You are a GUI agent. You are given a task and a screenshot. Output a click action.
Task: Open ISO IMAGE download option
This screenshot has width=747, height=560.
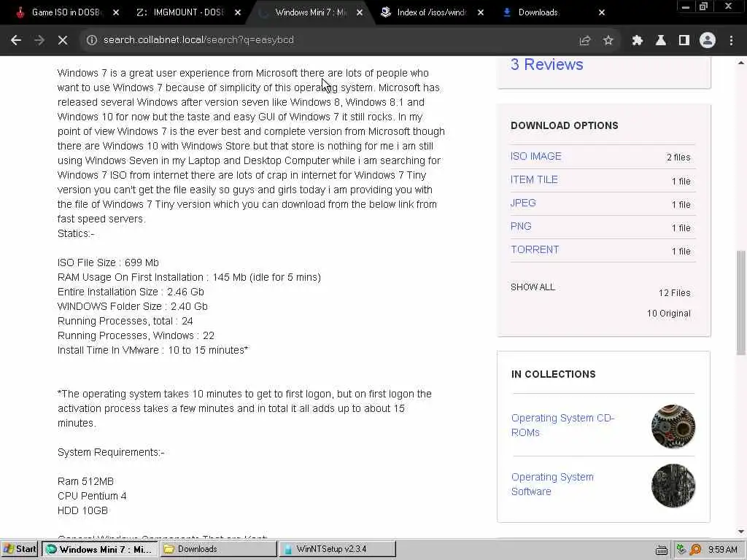pyautogui.click(x=535, y=156)
